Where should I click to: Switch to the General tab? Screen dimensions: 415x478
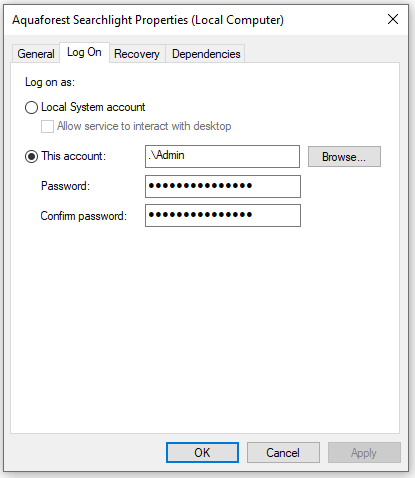click(36, 54)
